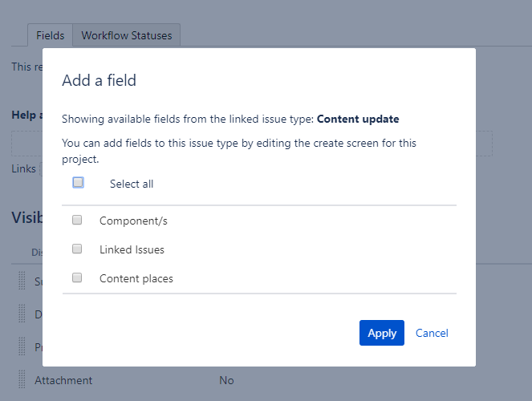The width and height of the screenshot is (532, 401).
Task: Click the Linked Issues label text
Action: click(132, 249)
